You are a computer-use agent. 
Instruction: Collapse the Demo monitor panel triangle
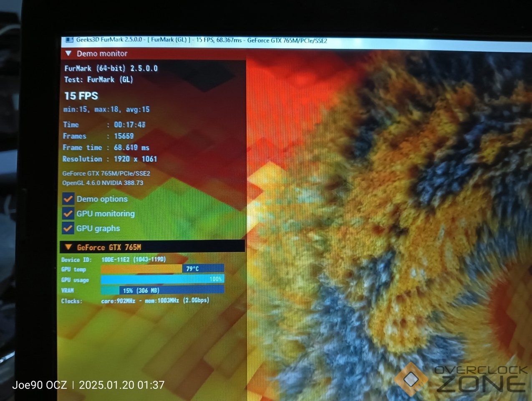coord(68,53)
